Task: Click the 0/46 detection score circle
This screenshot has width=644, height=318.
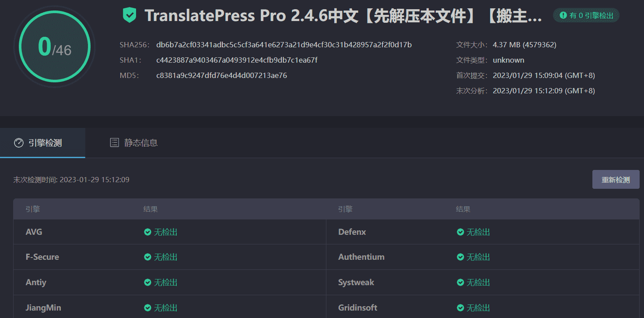Action: (x=55, y=46)
